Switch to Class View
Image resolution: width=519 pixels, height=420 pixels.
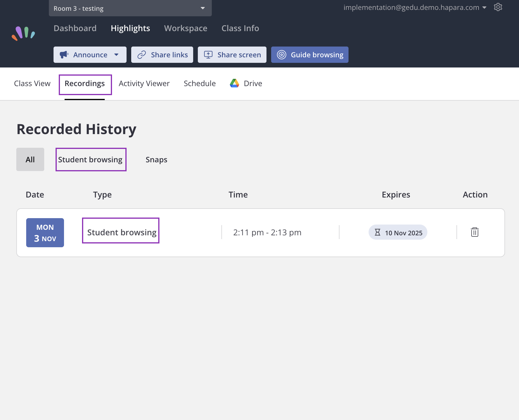pyautogui.click(x=32, y=83)
